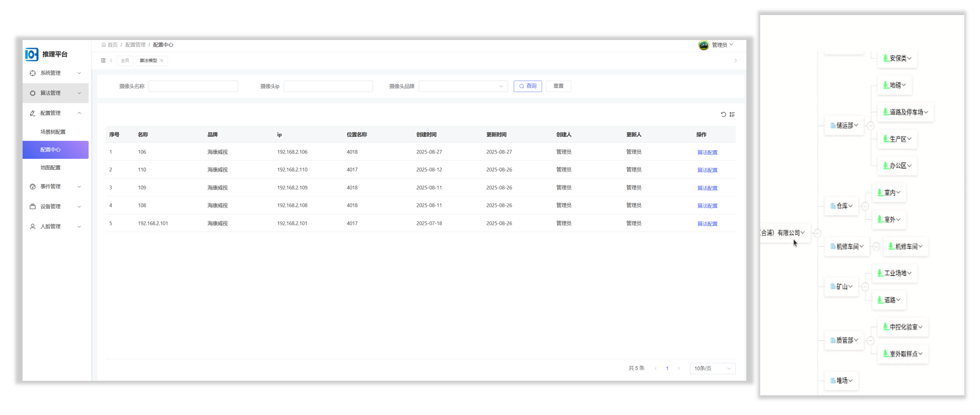Open the 摄像头品牌 dropdown
980x415 pixels.
(463, 86)
